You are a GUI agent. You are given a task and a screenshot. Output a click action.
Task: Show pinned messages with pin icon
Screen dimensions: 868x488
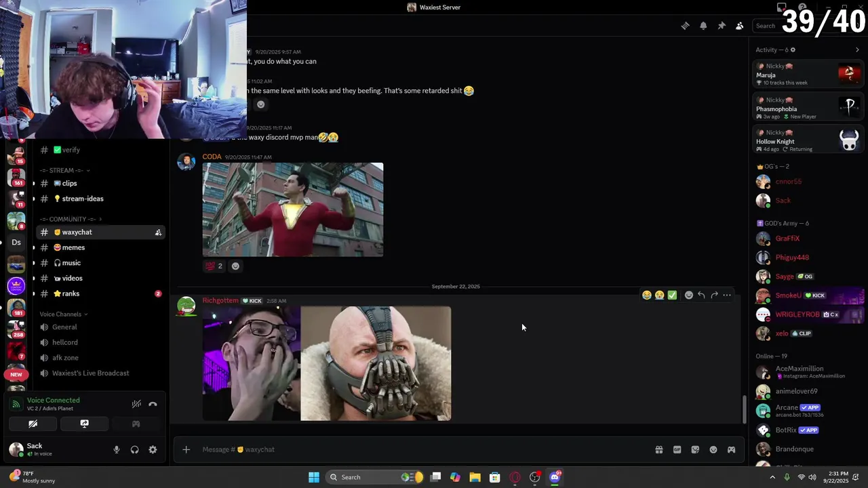(722, 26)
